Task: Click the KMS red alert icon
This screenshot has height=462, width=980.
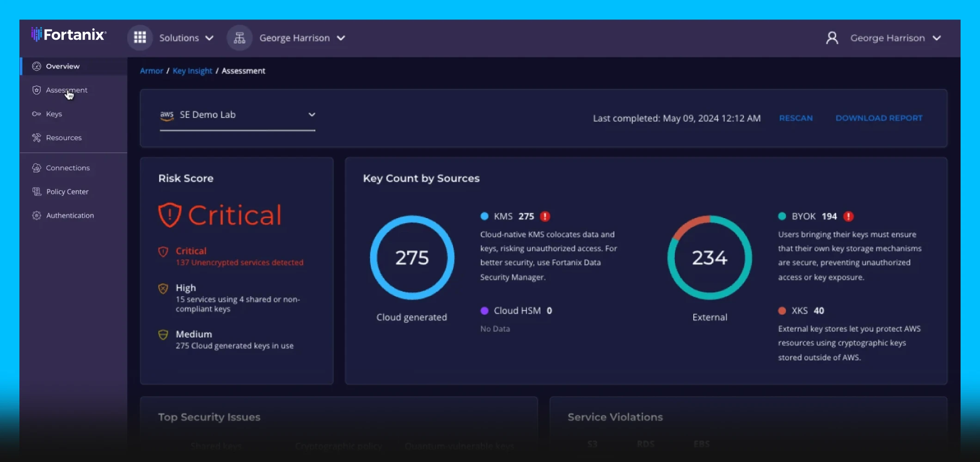Action: (545, 216)
